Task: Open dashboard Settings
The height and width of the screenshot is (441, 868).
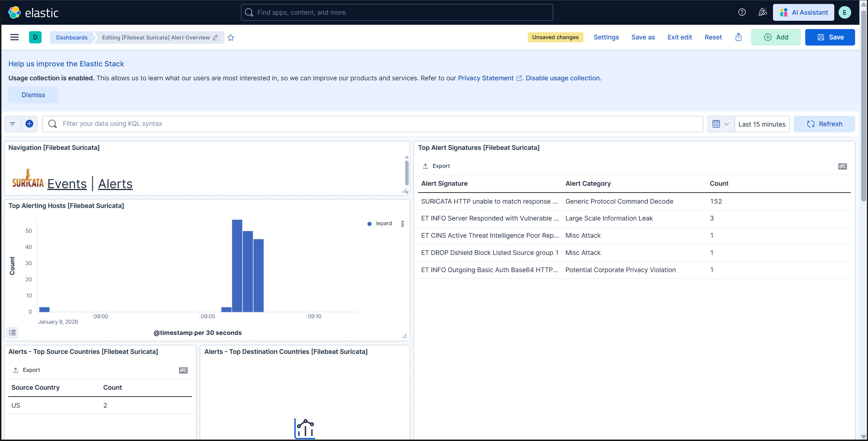Action: tap(606, 37)
